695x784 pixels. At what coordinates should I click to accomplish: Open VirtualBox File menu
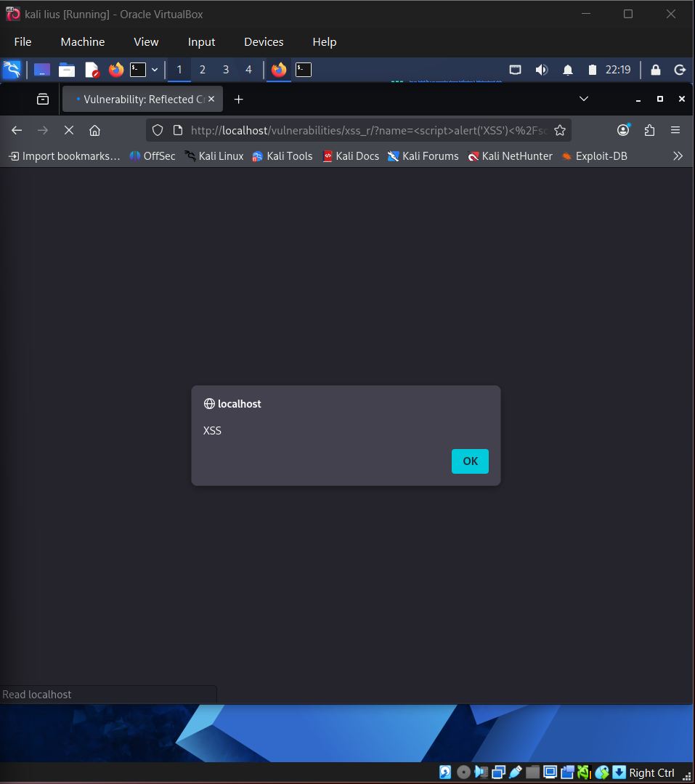coord(23,42)
